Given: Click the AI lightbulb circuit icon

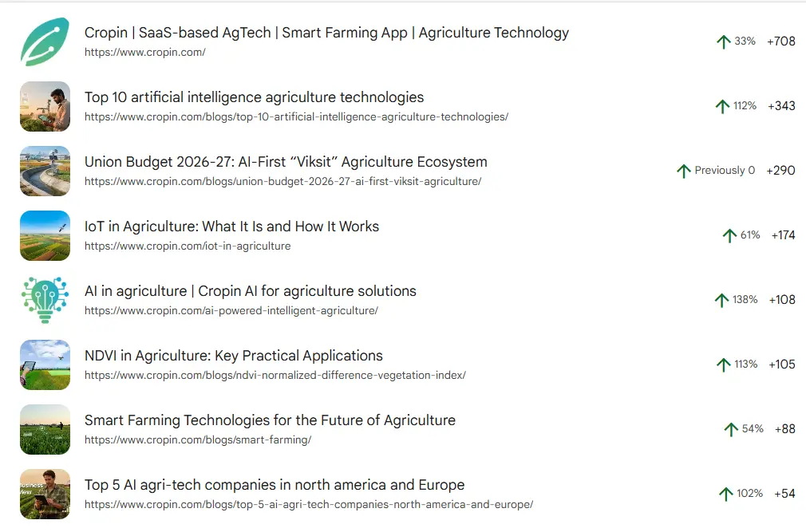Looking at the screenshot, I should 45,300.
